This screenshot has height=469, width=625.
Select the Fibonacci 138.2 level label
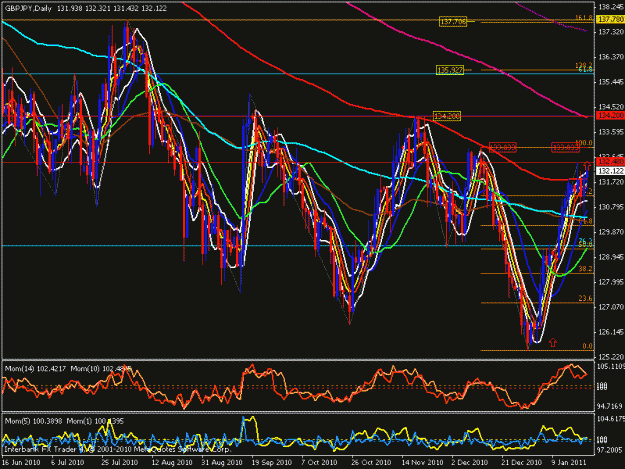pyautogui.click(x=584, y=65)
